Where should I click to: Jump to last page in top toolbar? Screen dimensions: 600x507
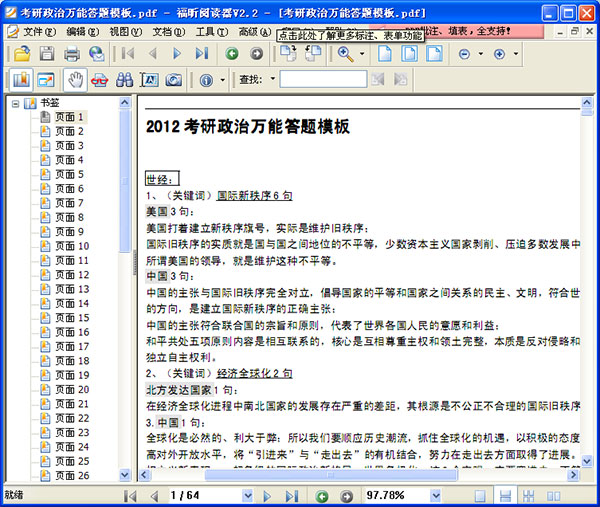click(202, 54)
